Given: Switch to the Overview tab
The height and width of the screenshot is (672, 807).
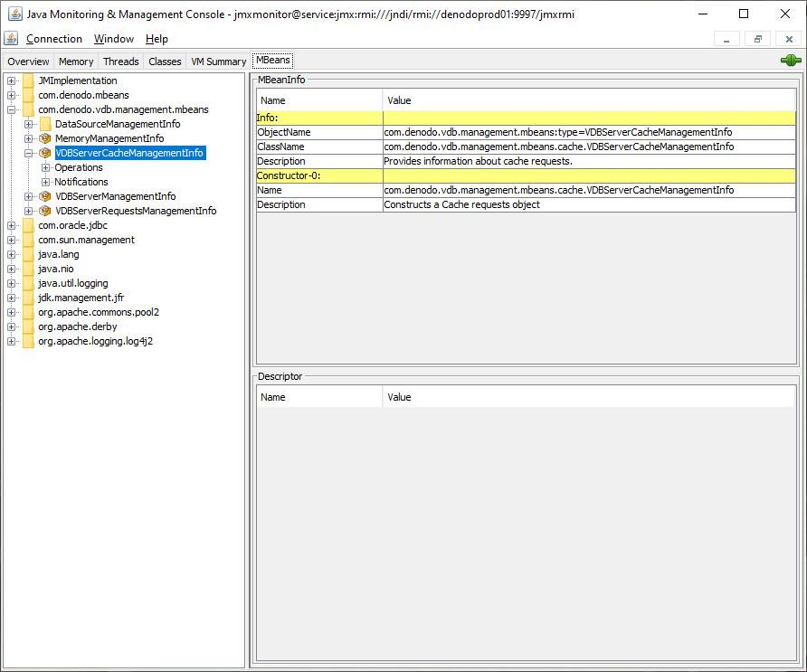Looking at the screenshot, I should tap(28, 62).
